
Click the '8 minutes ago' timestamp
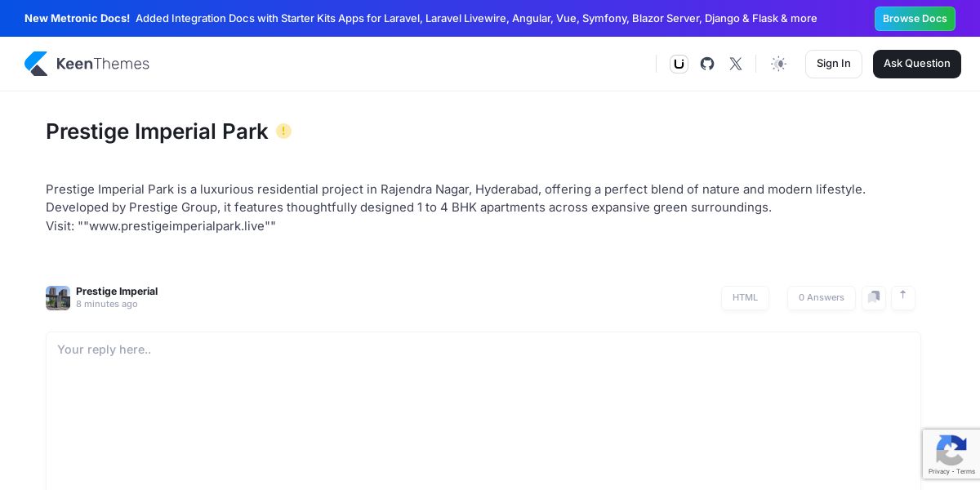(x=107, y=305)
